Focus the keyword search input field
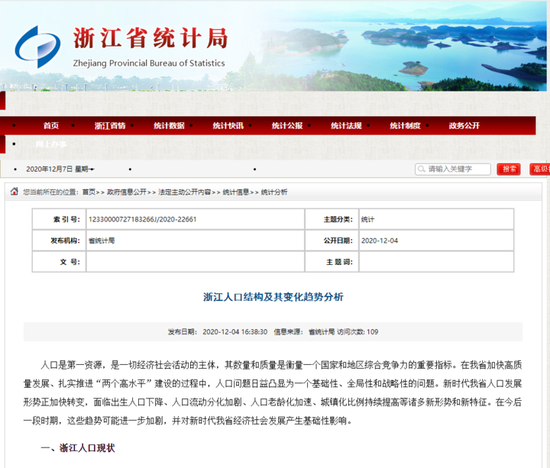The image size is (550, 468). [453, 169]
